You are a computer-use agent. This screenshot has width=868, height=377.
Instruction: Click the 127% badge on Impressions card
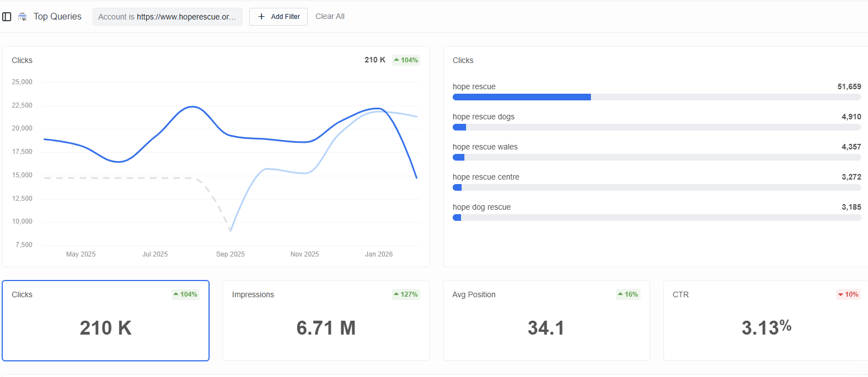pos(406,294)
